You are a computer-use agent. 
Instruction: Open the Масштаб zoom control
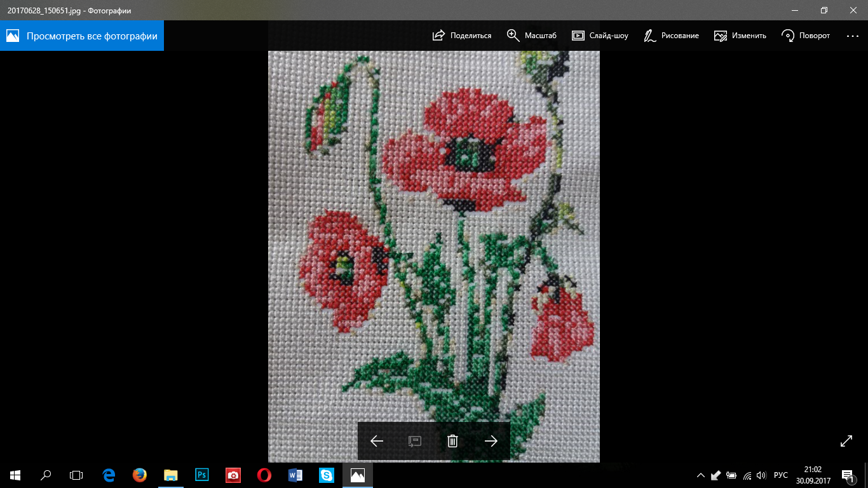532,36
